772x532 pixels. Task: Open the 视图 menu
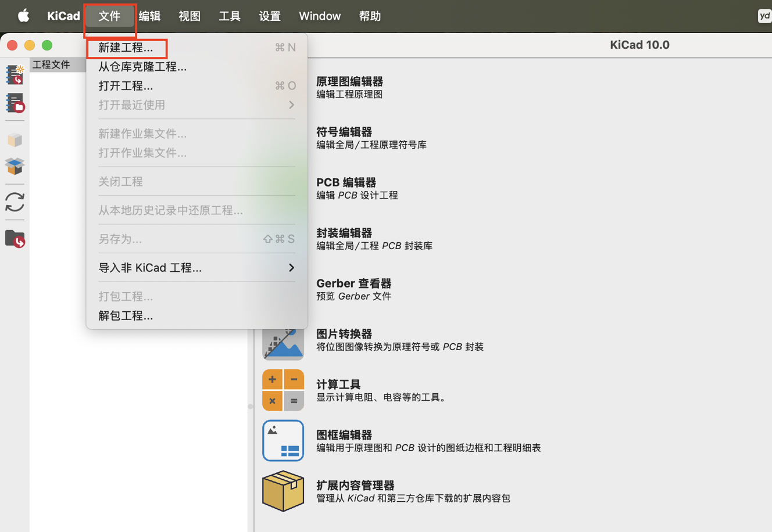tap(190, 16)
